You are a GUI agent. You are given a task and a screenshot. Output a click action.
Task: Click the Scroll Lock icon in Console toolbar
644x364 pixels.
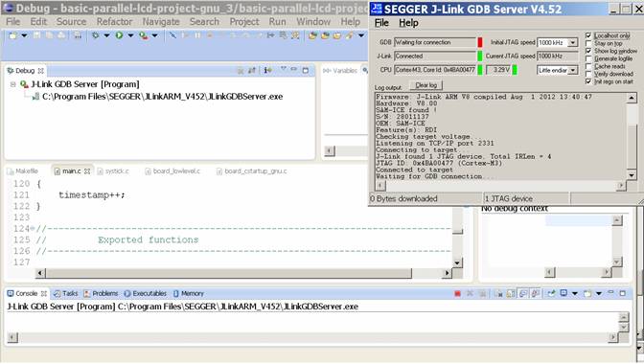pyautogui.click(x=511, y=293)
